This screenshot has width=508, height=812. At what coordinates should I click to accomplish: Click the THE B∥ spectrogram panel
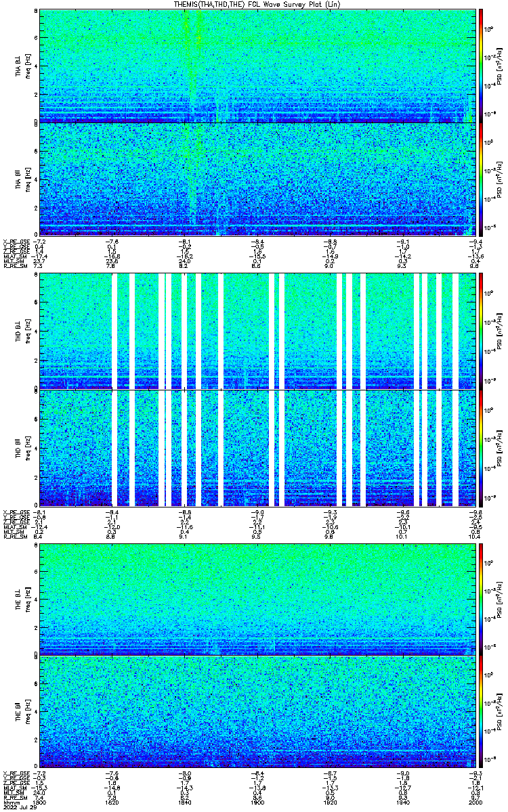pos(257,713)
